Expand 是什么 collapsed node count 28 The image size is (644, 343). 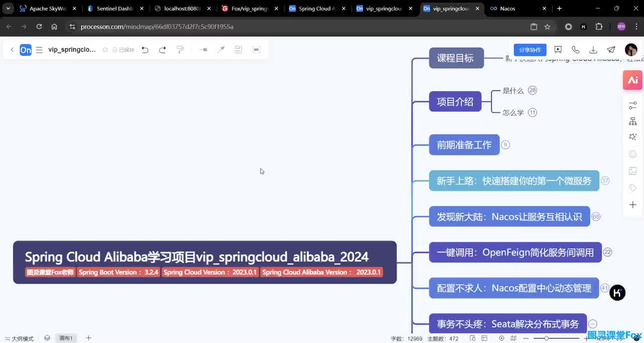point(532,91)
